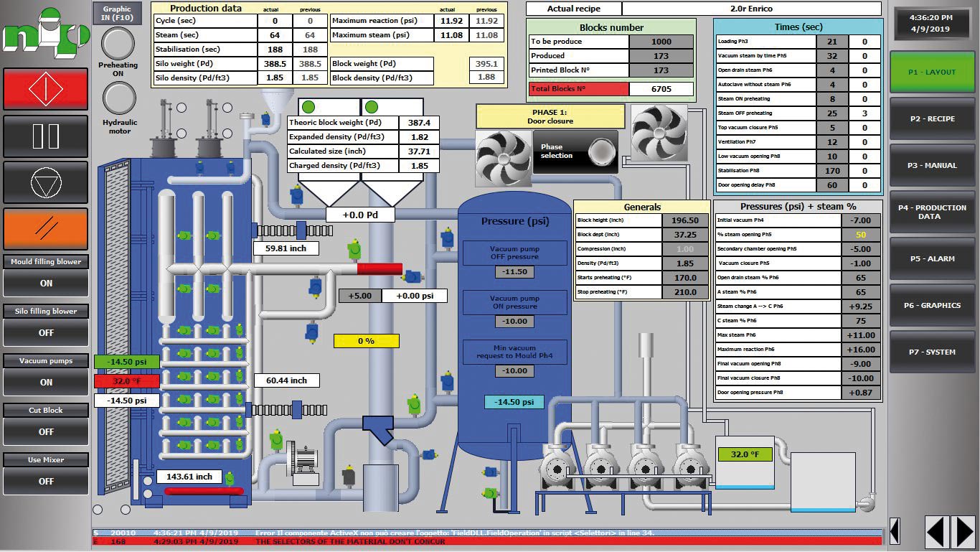The width and height of the screenshot is (980, 552).
Task: Toggle the Cut Block OFF button
Action: tap(46, 431)
